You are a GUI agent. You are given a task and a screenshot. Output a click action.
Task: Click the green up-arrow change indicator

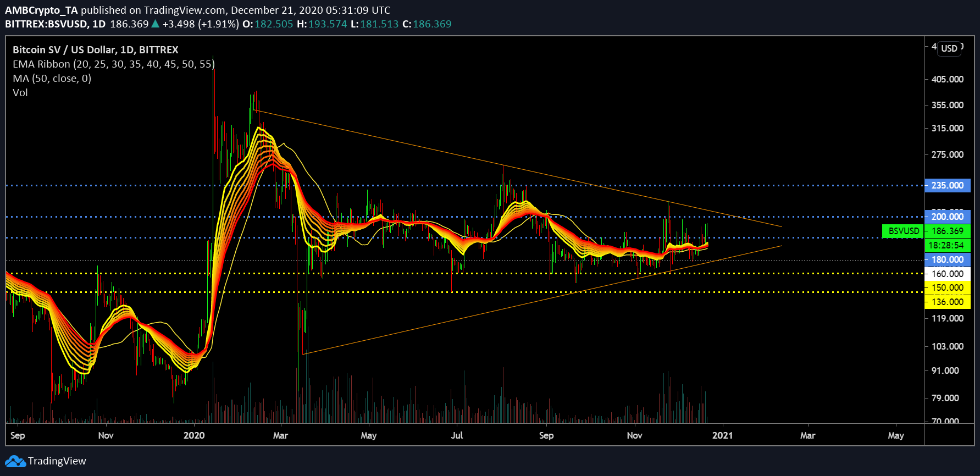pos(156,24)
